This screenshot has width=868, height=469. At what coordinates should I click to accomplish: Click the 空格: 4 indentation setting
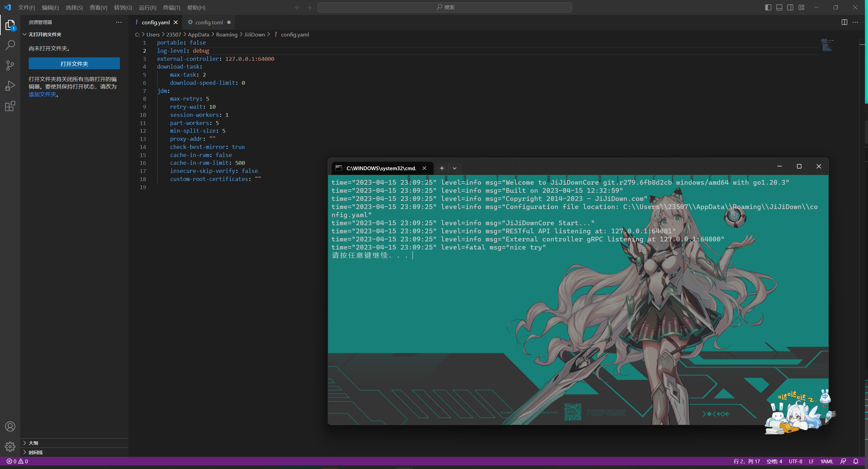click(774, 461)
